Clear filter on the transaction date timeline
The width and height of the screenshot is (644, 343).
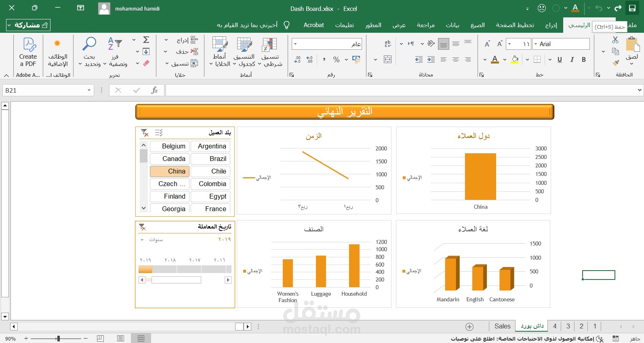[x=142, y=227]
